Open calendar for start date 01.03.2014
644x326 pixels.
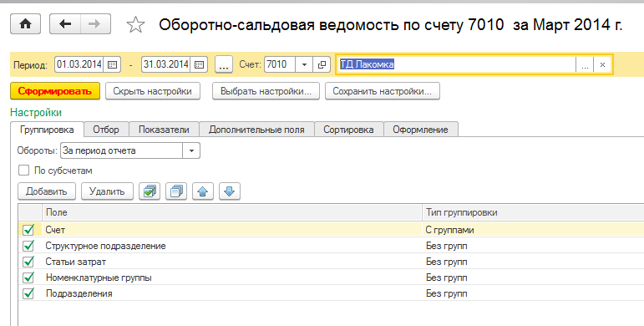tap(112, 64)
